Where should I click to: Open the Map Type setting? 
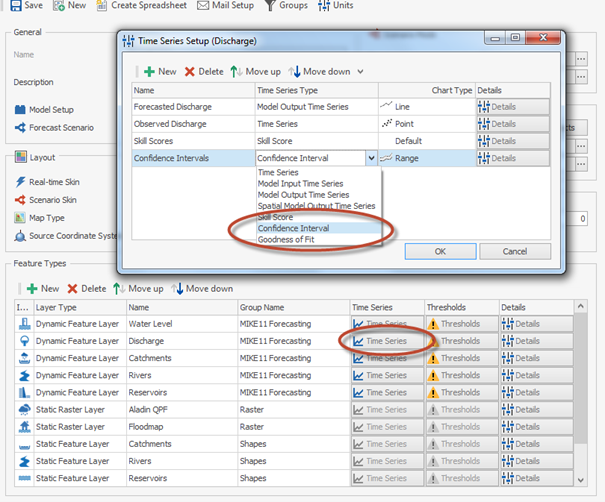[x=39, y=218]
